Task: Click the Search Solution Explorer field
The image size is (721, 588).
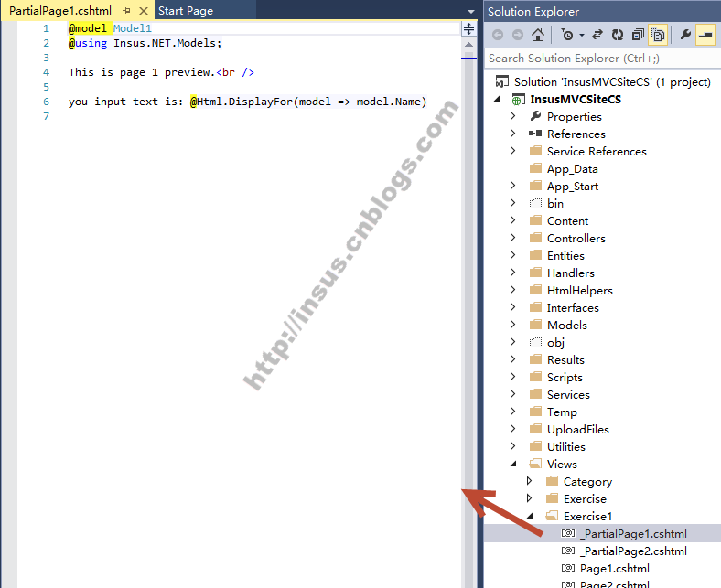Action: pos(603,59)
